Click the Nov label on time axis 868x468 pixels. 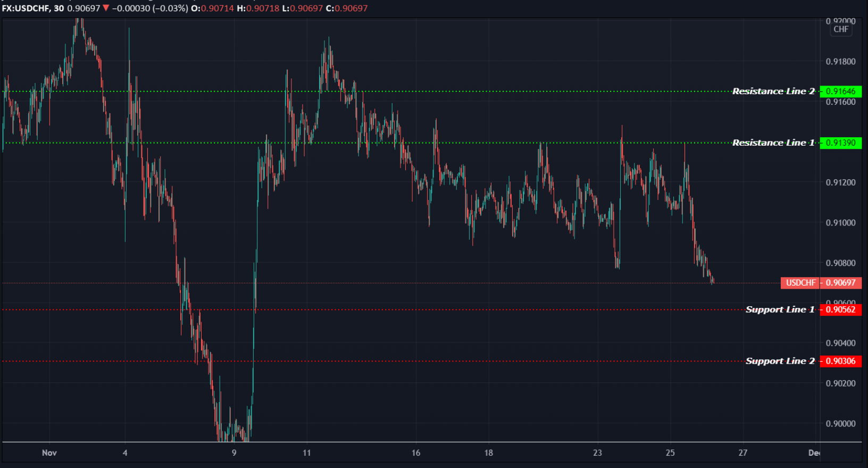pyautogui.click(x=49, y=453)
